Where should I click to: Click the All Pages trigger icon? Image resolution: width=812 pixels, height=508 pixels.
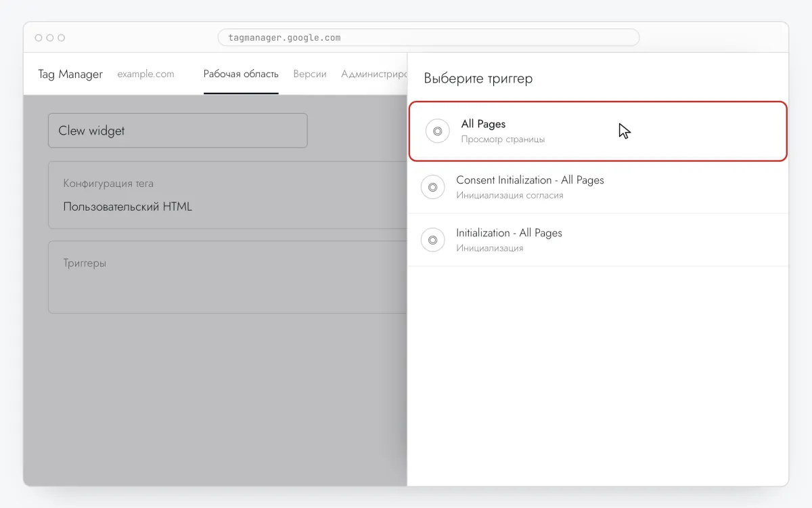coord(437,131)
